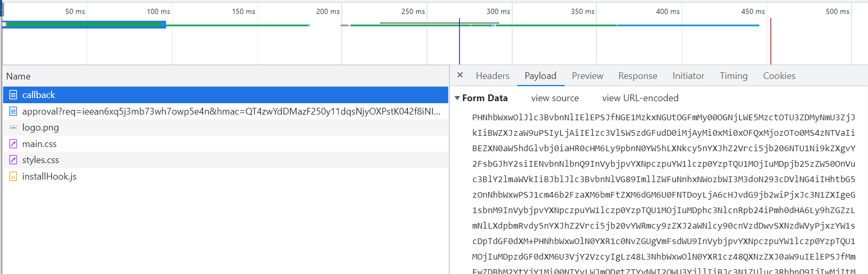The image size is (868, 274).
Task: Switch to the Payload tab
Action: [x=541, y=76]
